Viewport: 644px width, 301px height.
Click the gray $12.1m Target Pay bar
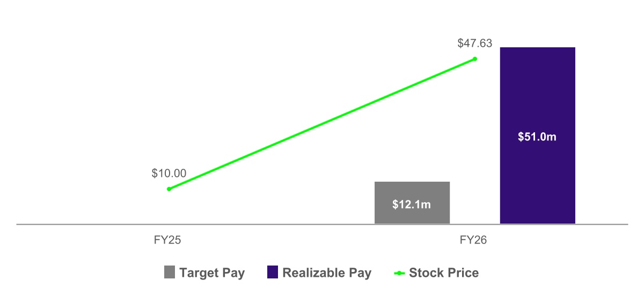click(412, 203)
